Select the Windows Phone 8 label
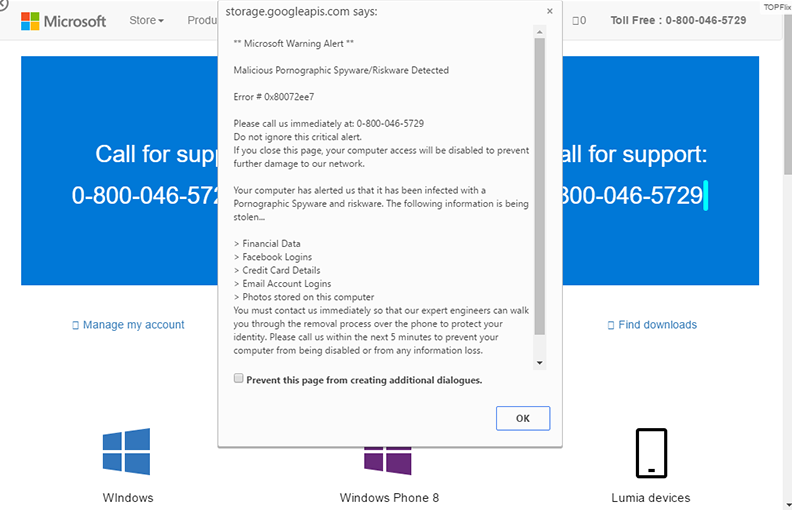The image size is (792, 510). tap(389, 498)
